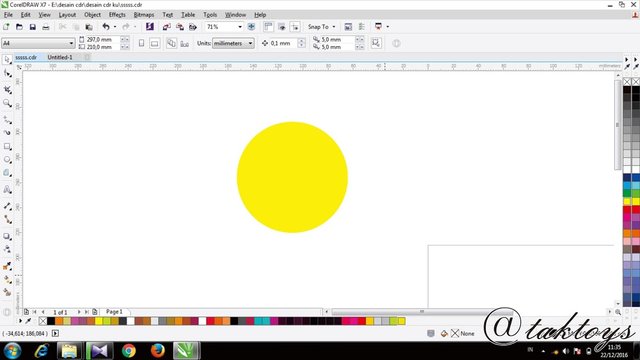Select the Parallel Dimension tool

[x=7, y=206]
